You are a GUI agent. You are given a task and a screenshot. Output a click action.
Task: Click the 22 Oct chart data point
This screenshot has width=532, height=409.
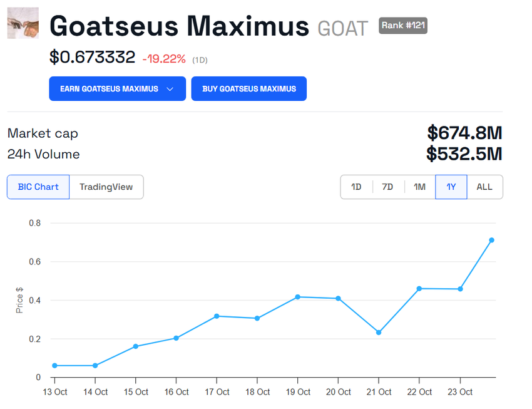(419, 289)
